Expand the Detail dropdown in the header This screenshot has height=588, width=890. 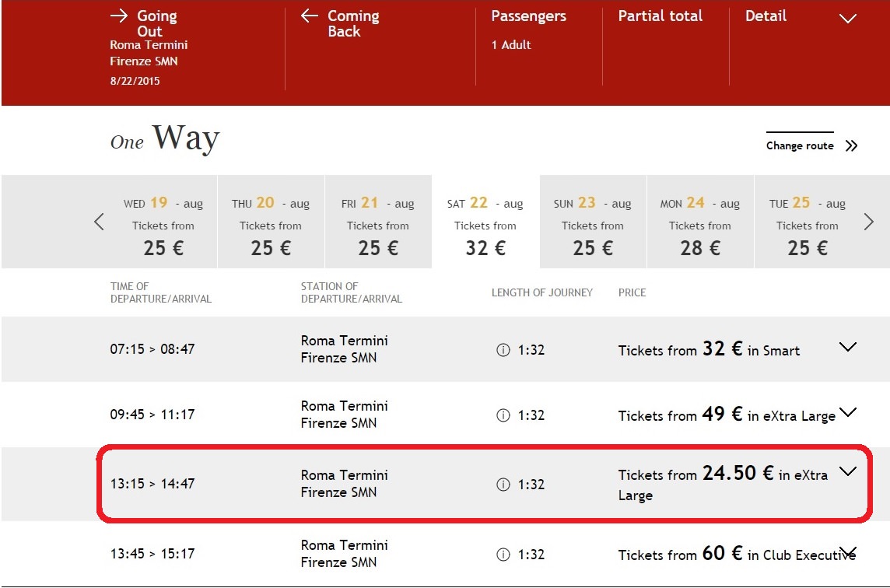pyautogui.click(x=847, y=18)
